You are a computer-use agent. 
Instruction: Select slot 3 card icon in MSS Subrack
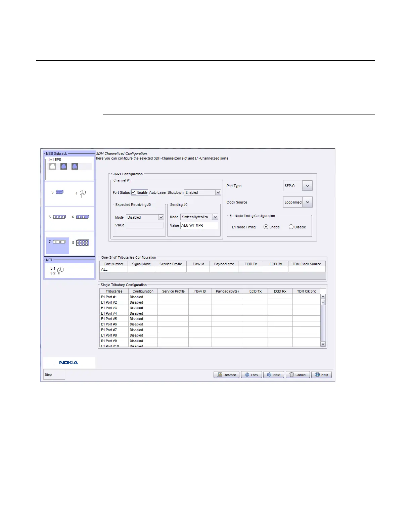click(59, 192)
